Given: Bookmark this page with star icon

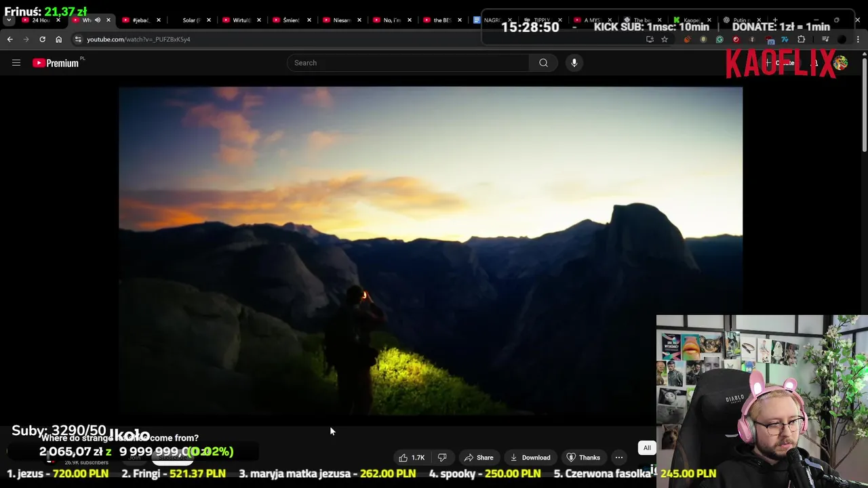Looking at the screenshot, I should 665,39.
